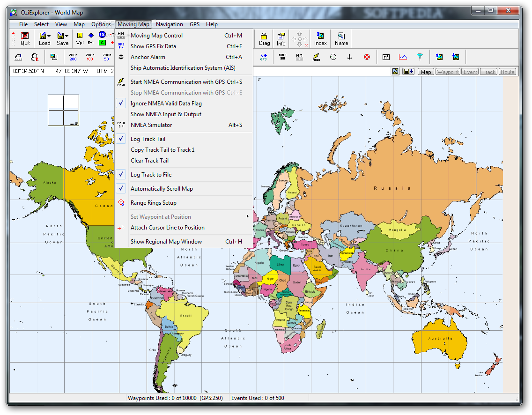Set map zoom to 100

click(x=90, y=57)
